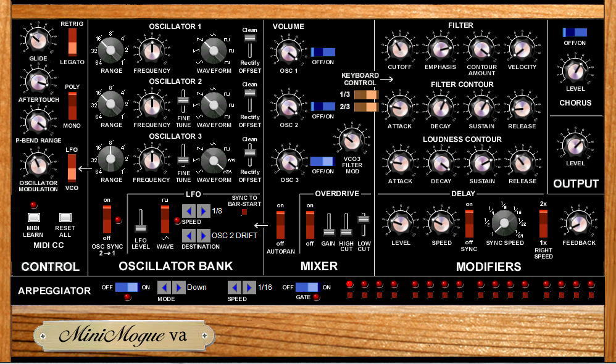Screen dimensions: 616x364
Task: Click the Chorus Level knob
Action: [575, 71]
